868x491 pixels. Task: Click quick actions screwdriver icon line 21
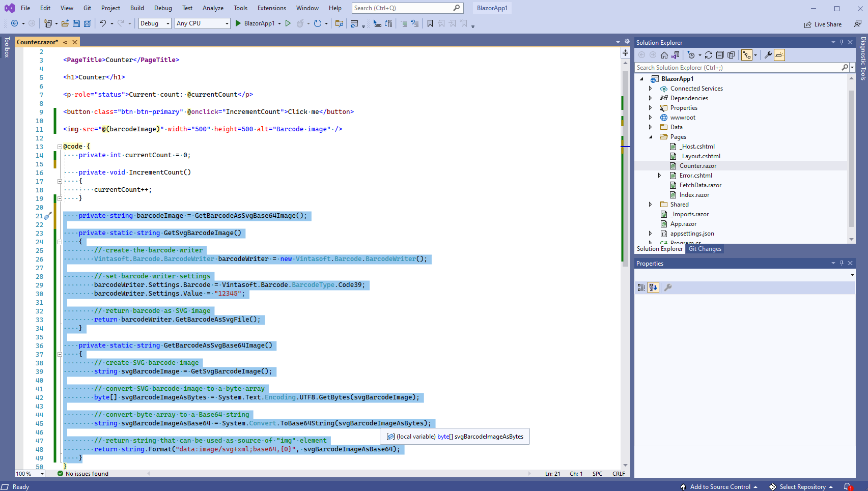pos(48,216)
